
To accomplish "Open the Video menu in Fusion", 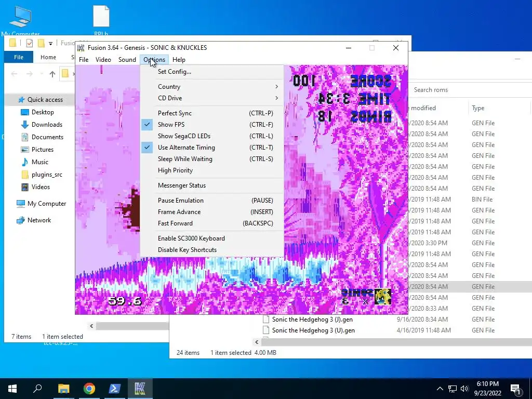I will [103, 60].
